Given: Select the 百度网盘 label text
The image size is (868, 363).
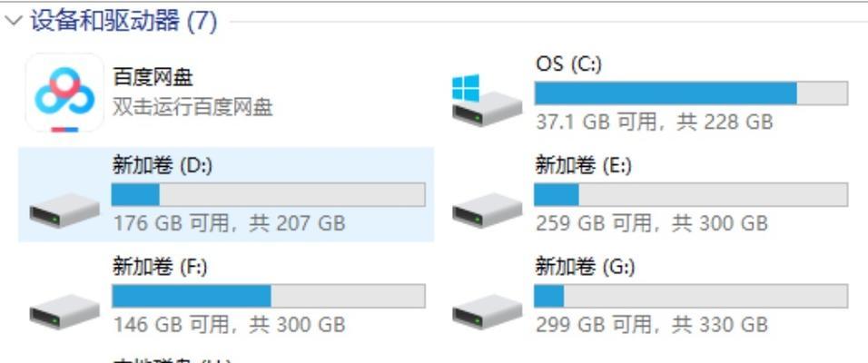Looking at the screenshot, I should coord(153,77).
